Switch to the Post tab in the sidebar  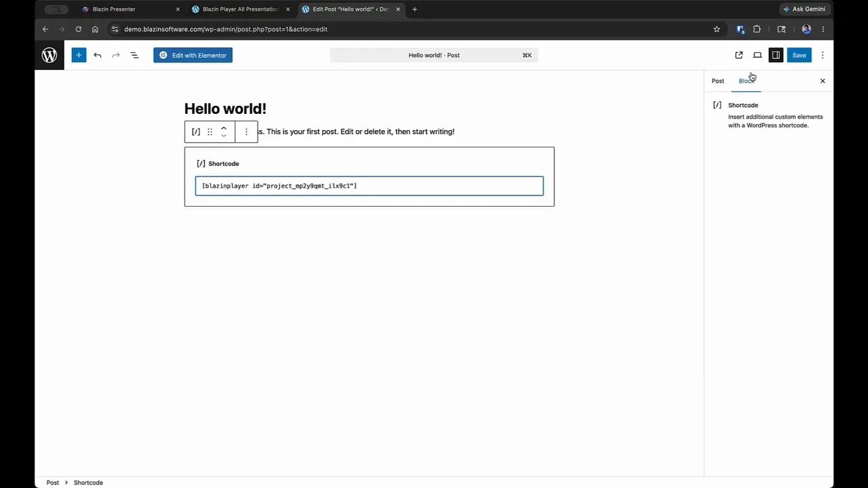pyautogui.click(x=717, y=81)
